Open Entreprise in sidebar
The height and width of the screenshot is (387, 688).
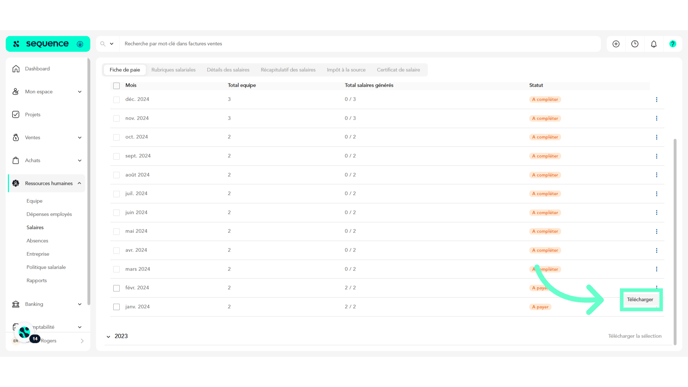38,254
